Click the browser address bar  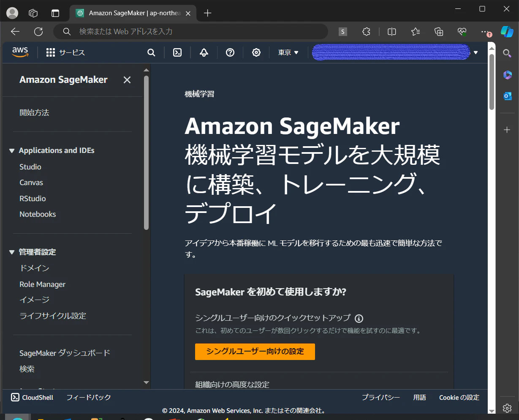[x=190, y=32]
